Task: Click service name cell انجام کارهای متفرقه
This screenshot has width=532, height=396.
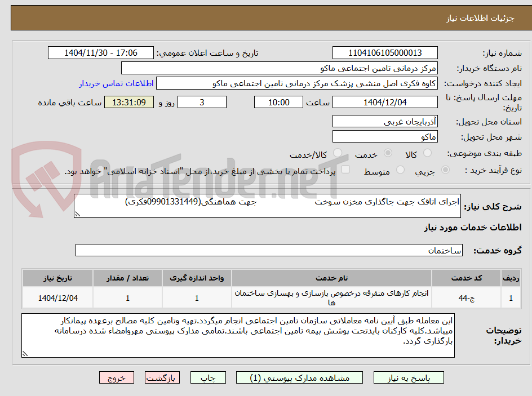Action: tap(331, 297)
